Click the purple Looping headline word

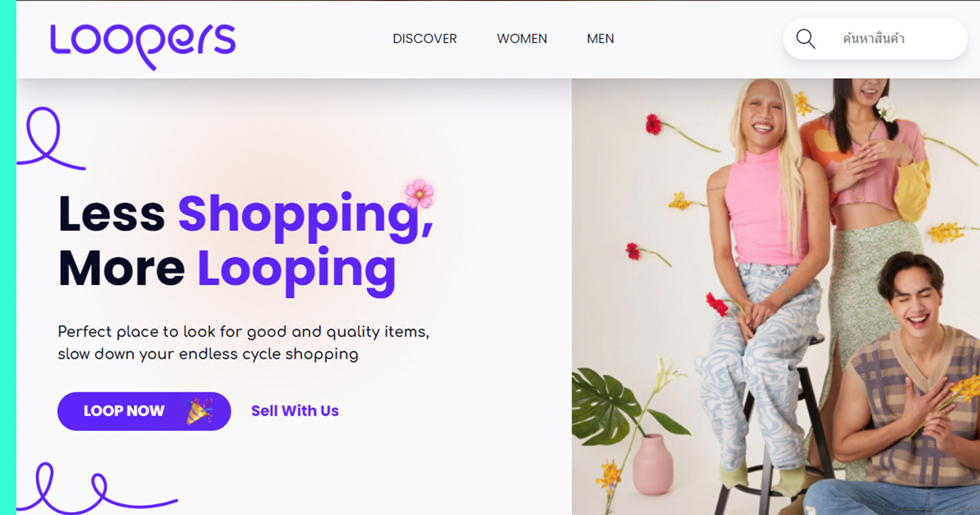tap(297, 270)
